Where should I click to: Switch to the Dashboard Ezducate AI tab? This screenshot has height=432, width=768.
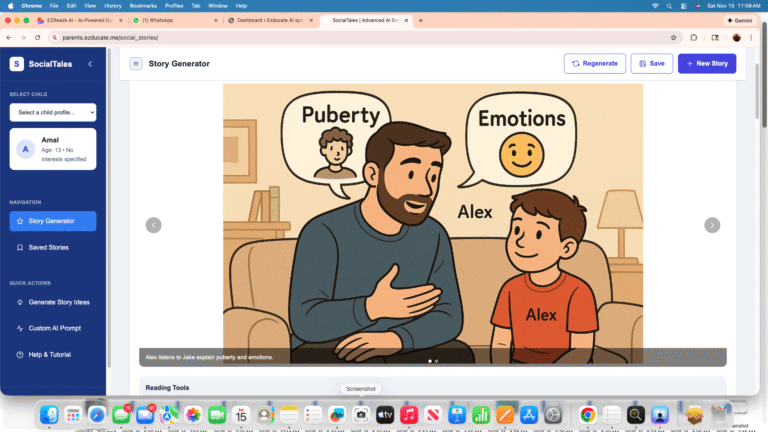coord(269,21)
